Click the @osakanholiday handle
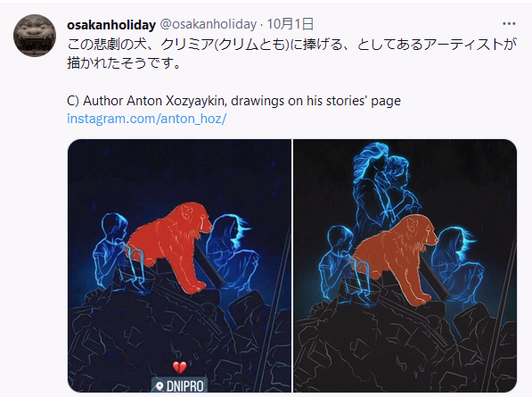532x397 pixels. 208,24
